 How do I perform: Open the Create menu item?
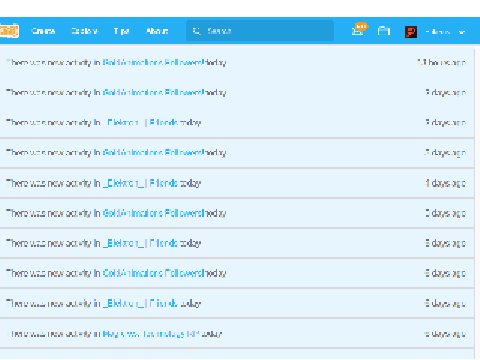(x=43, y=31)
